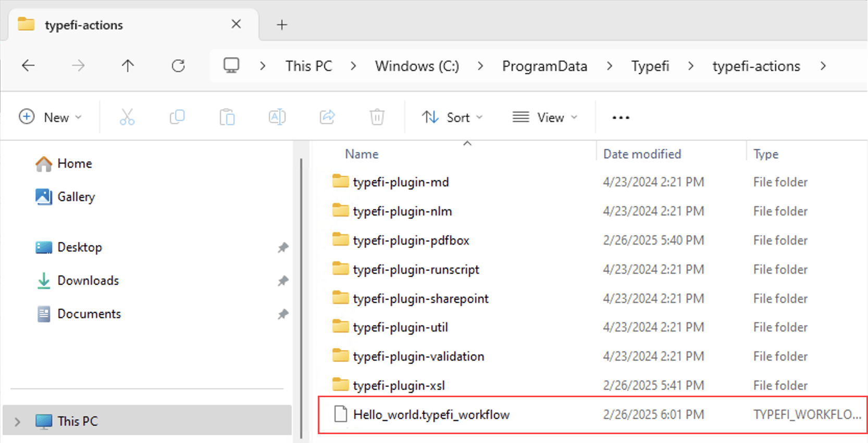Click the Rename icon in toolbar
Image resolution: width=868 pixels, height=443 pixels.
[x=277, y=117]
